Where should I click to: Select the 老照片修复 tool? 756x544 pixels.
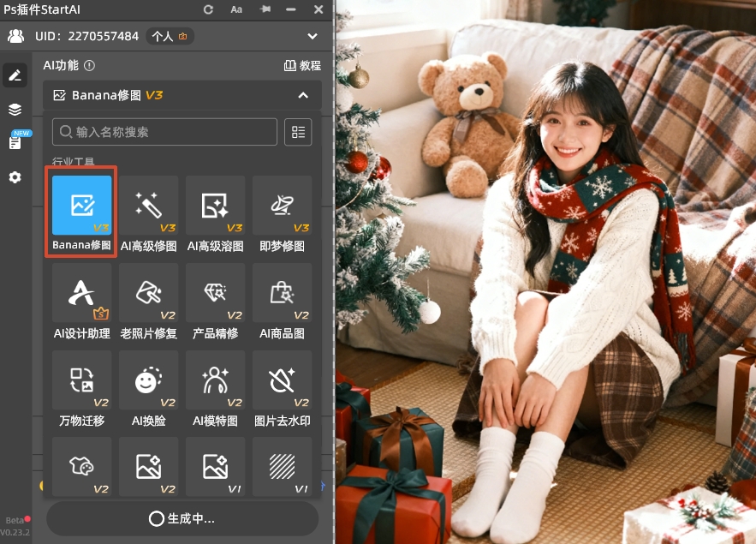click(148, 293)
